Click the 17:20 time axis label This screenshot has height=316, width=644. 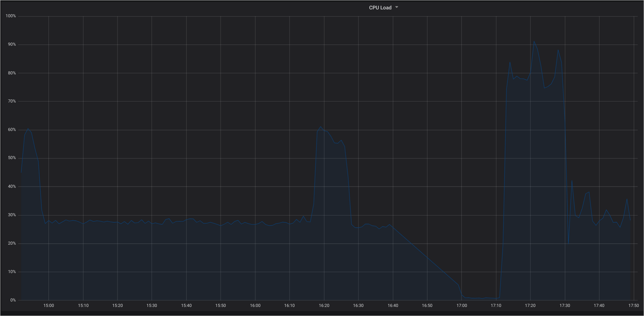pyautogui.click(x=530, y=305)
